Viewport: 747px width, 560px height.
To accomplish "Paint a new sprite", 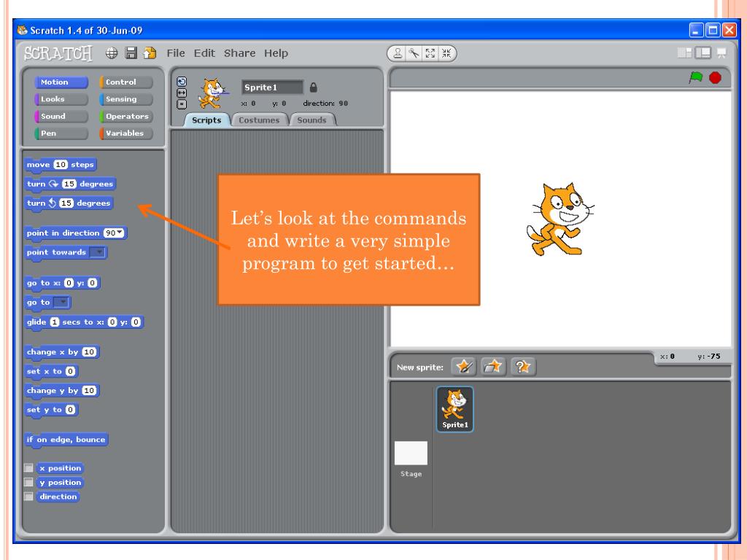I will [x=463, y=367].
